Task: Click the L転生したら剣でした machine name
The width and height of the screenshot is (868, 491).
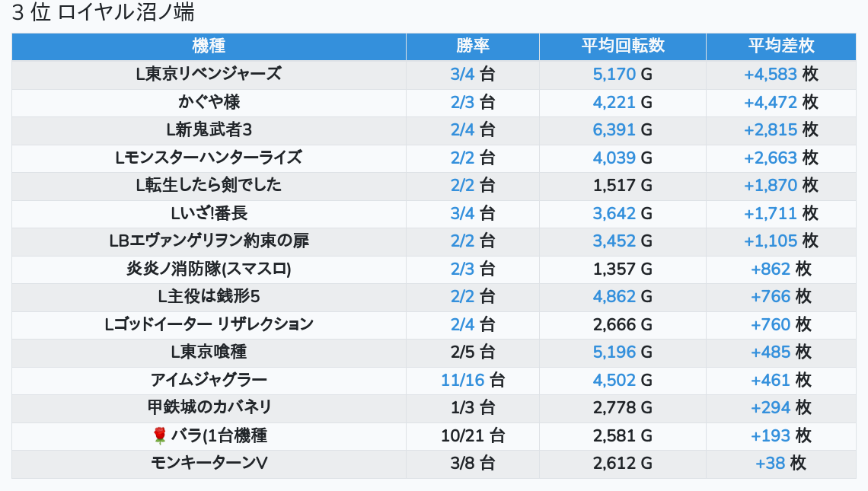Action: coord(209,186)
